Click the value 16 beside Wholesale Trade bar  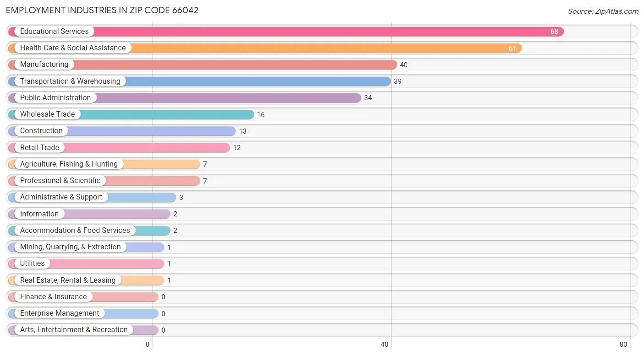(x=261, y=115)
